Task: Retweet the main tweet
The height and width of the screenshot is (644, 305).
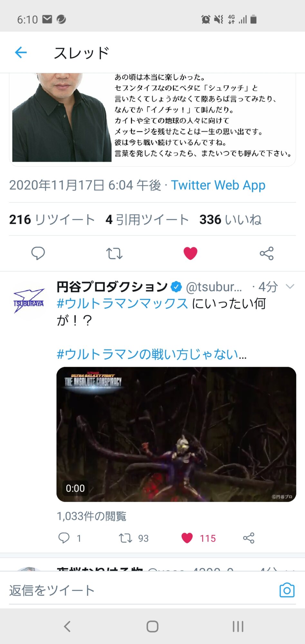Action: click(x=114, y=253)
